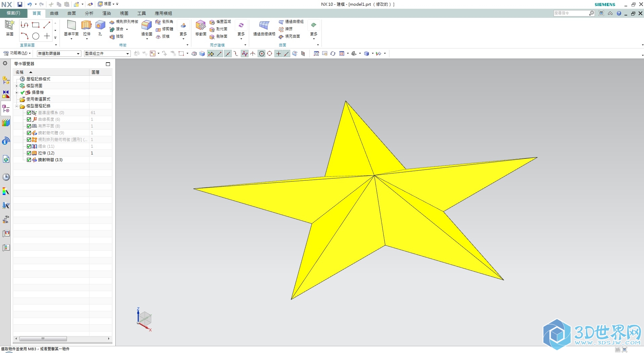Toggle checkbox for 拉伸 (12) feature
The image size is (644, 353).
click(x=29, y=153)
